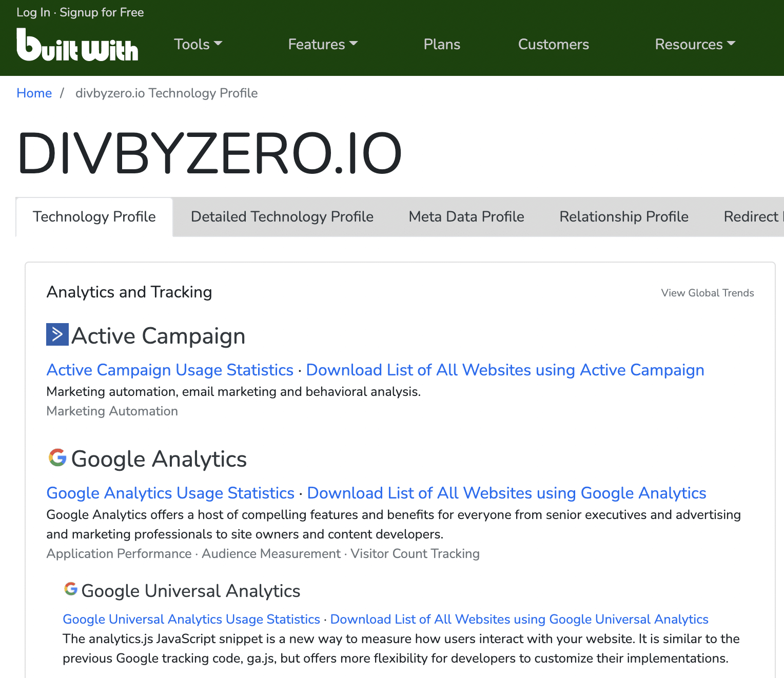Click the divbyzero.io Technology Profile breadcrumb text

(x=166, y=93)
